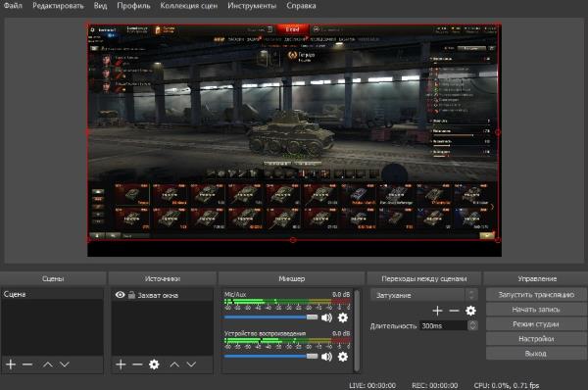Click the mixer panel vertical scrollbar

click(357, 330)
